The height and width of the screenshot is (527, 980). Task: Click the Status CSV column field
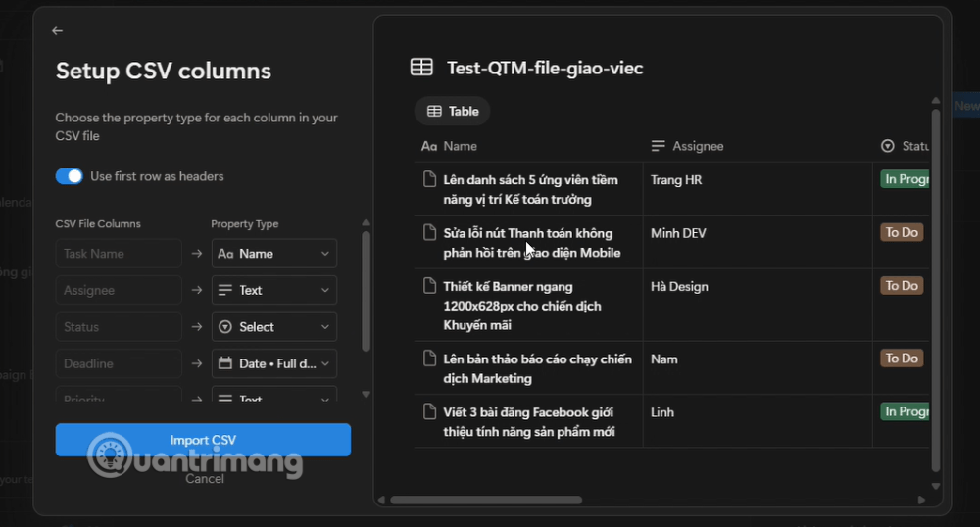[x=119, y=326]
